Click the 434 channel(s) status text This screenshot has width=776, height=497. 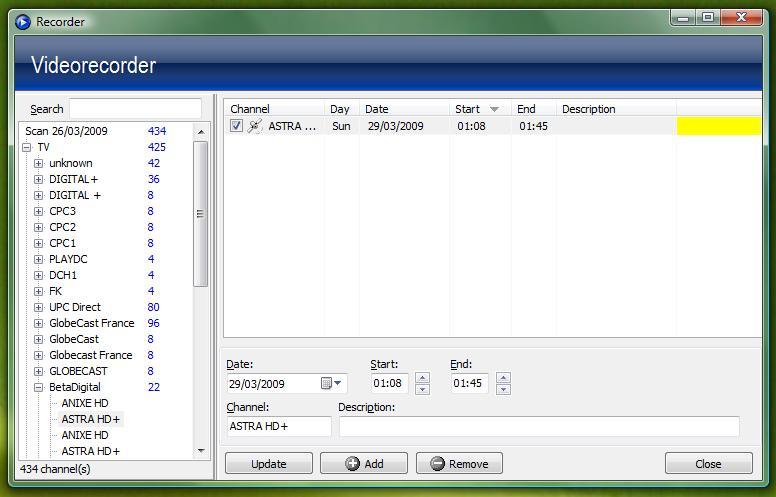(x=55, y=469)
